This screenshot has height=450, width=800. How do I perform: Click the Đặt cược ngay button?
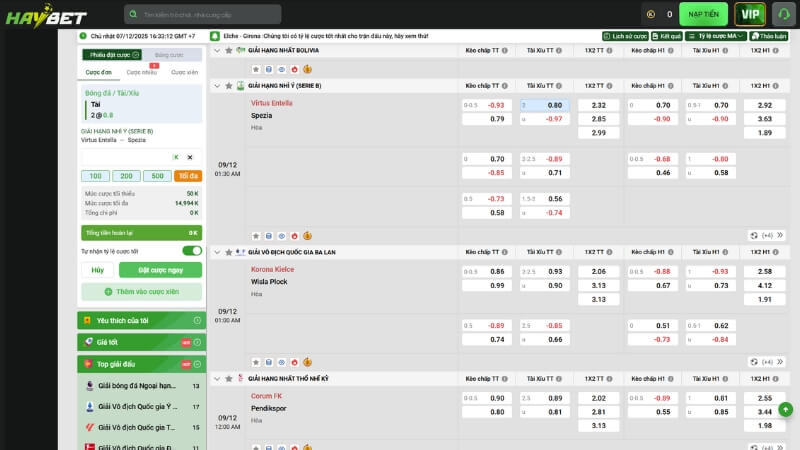[160, 270]
